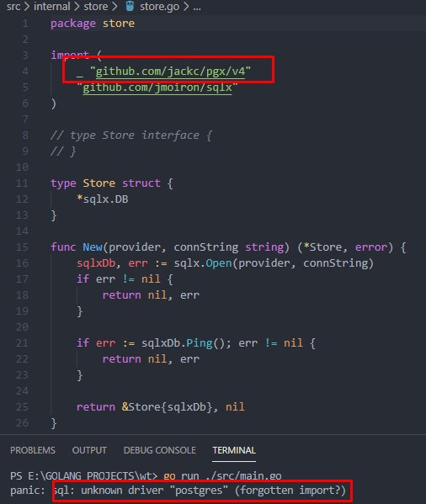Select the TERMINAL panel tab
The height and width of the screenshot is (504, 426).
(234, 450)
